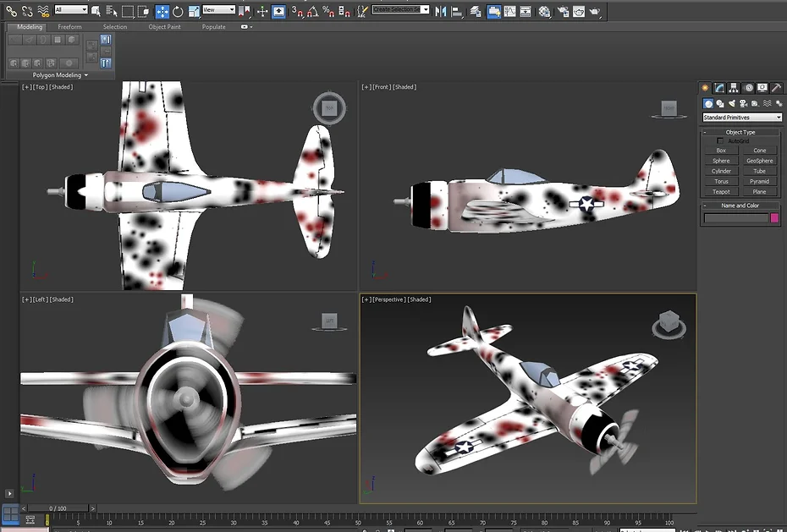The width and height of the screenshot is (787, 532).
Task: Open the View reference coordinate system dropdown
Action: [217, 11]
